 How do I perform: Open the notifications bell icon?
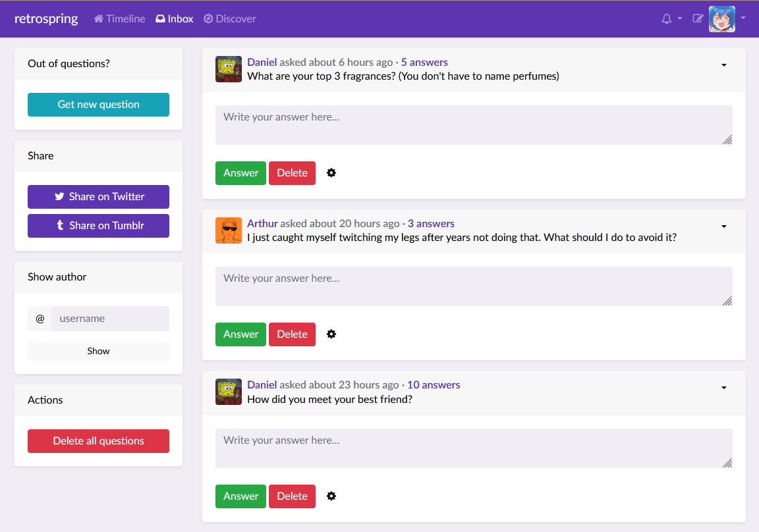tap(667, 19)
